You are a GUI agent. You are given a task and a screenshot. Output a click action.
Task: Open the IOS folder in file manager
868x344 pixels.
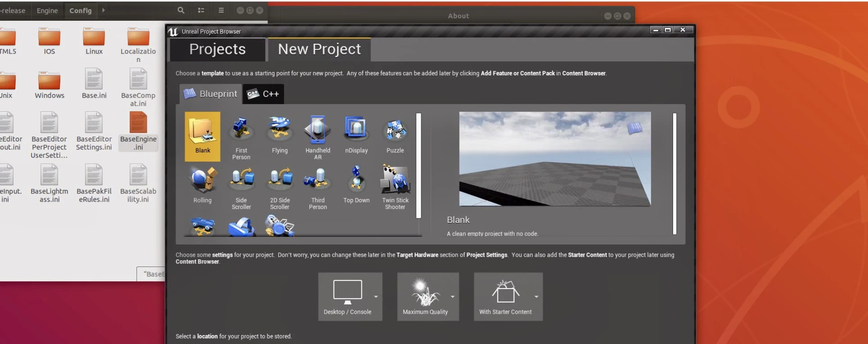pos(50,41)
